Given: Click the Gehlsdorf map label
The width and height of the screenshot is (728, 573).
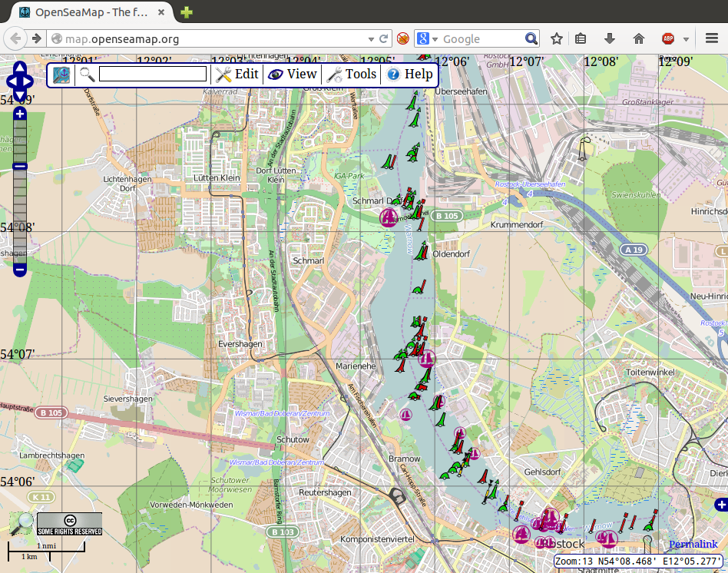Looking at the screenshot, I should coord(542,472).
